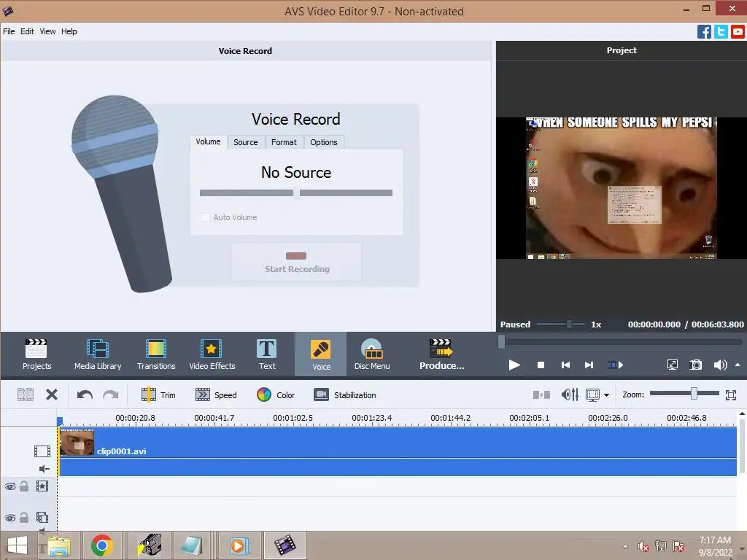
Task: Click the Start Recording button
Action: click(296, 262)
